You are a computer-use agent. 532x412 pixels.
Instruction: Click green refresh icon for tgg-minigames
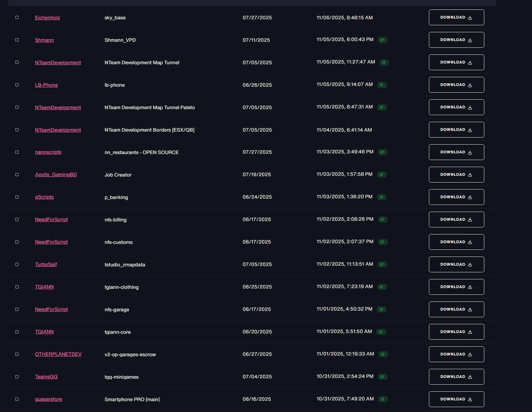pos(382,377)
